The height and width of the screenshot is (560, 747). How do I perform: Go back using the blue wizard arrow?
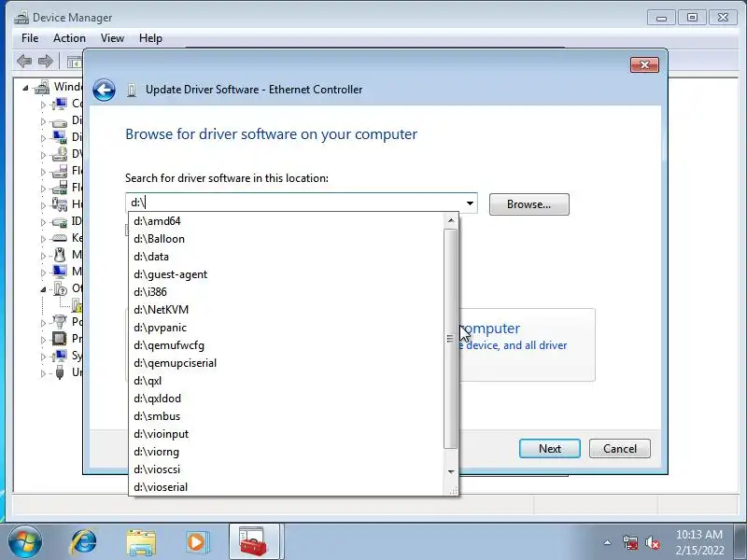104,90
